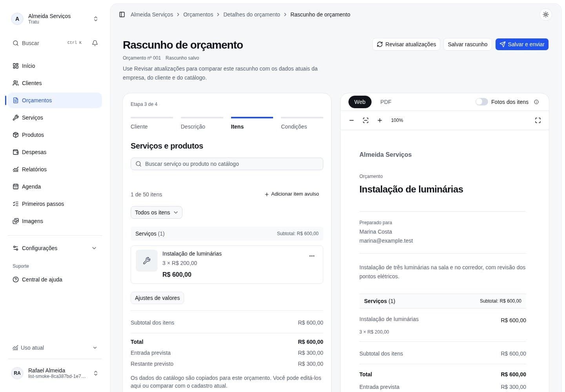Click Adicionar item avulso
Image resolution: width=565 pixels, height=392 pixels.
click(292, 194)
